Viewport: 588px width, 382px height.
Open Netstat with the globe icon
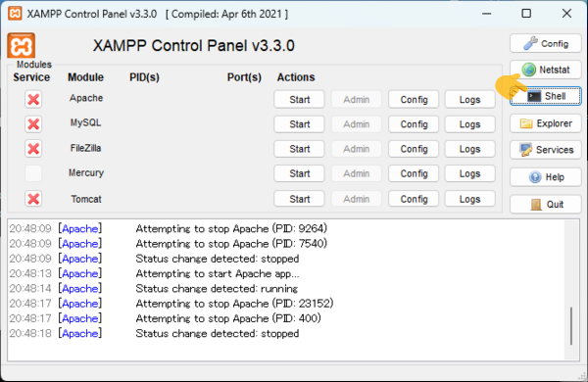tap(546, 70)
